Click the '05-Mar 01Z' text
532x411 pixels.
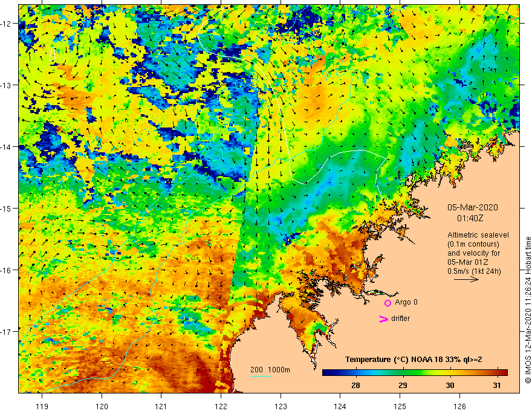(467, 262)
